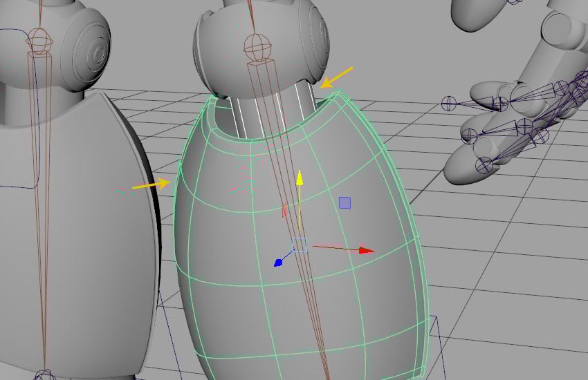Select the leftmost isolated joint circle near the hand
588x380 pixels.
pos(449,104)
